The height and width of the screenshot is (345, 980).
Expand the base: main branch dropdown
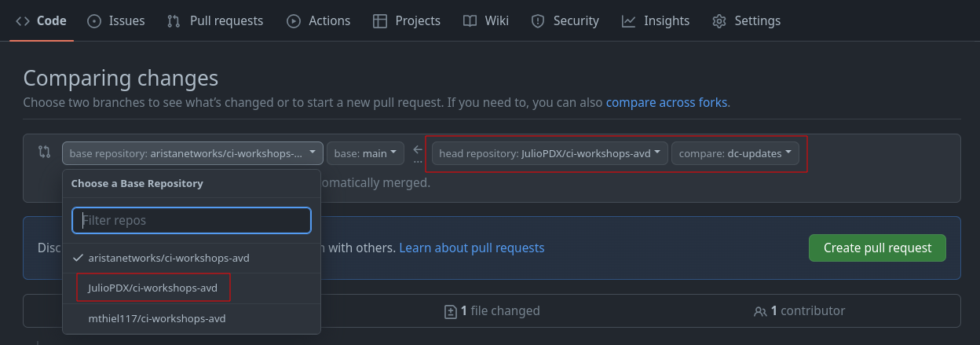click(365, 153)
